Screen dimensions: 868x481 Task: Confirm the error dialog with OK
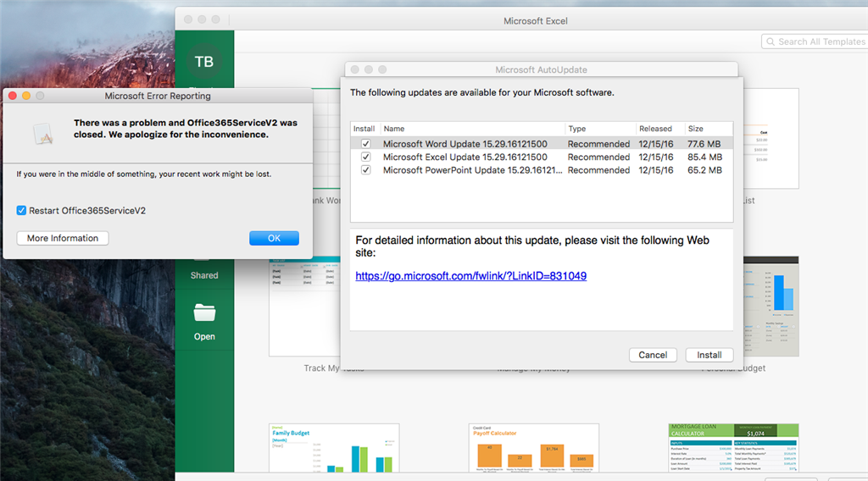[x=274, y=238]
